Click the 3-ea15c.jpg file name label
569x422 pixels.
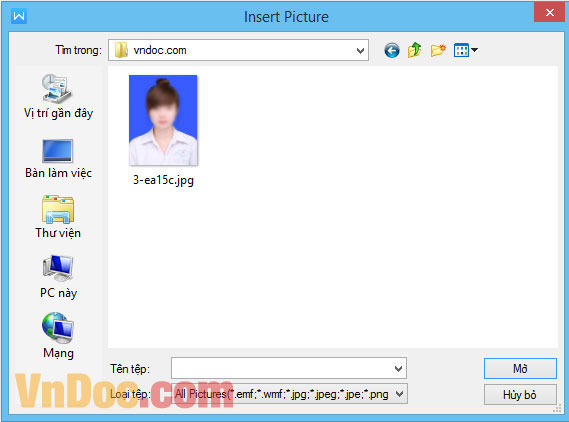coord(163,180)
